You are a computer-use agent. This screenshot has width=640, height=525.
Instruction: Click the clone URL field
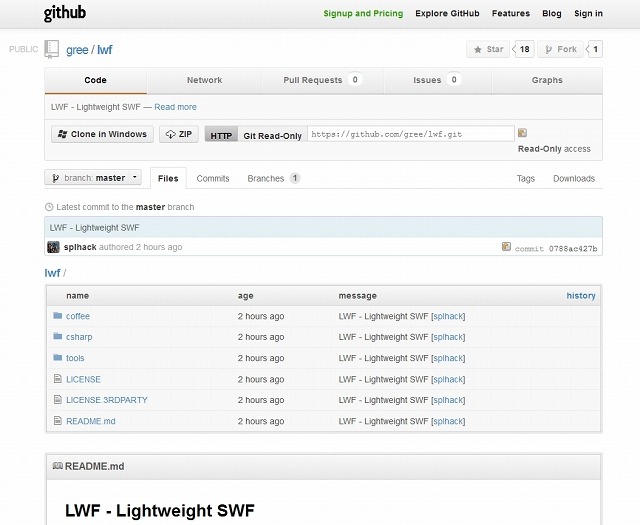pos(411,134)
